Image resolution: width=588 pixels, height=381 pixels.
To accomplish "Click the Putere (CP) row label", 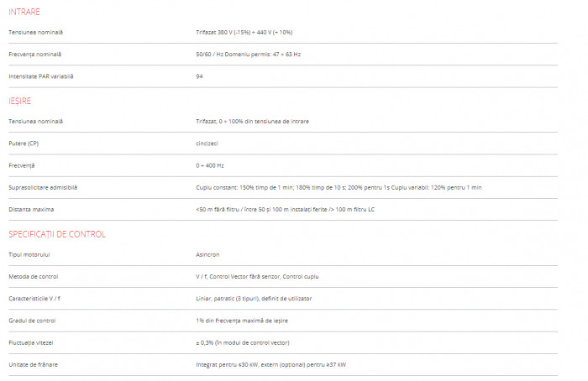I will click(24, 144).
